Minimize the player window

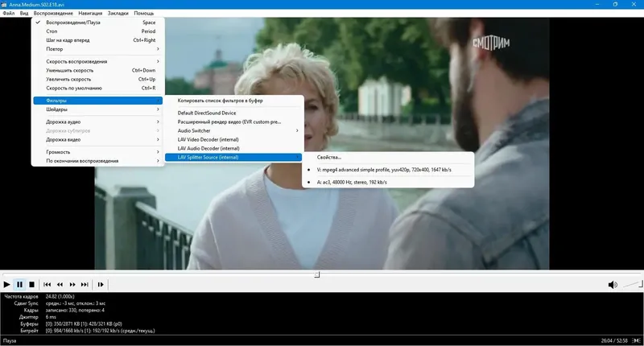[597, 4]
